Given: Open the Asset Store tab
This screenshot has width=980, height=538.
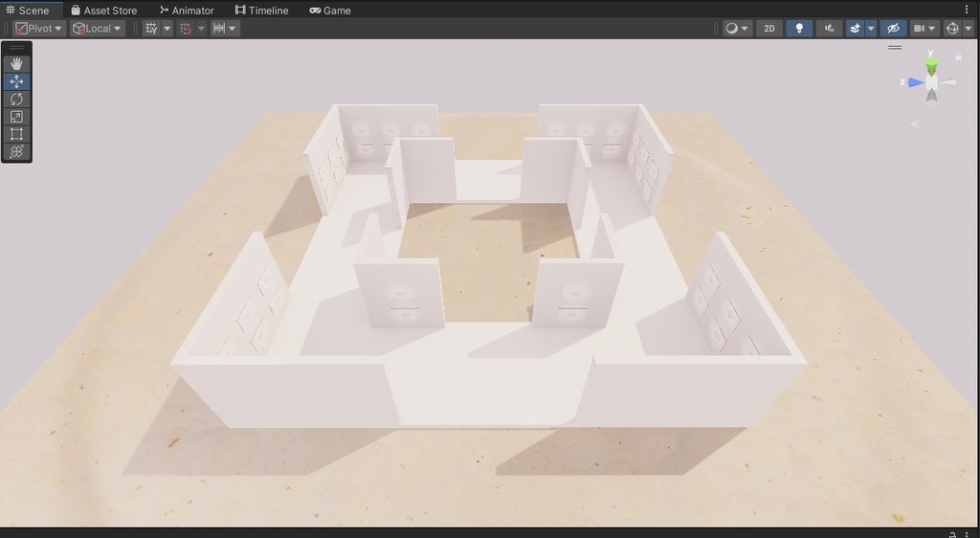Looking at the screenshot, I should pos(103,10).
